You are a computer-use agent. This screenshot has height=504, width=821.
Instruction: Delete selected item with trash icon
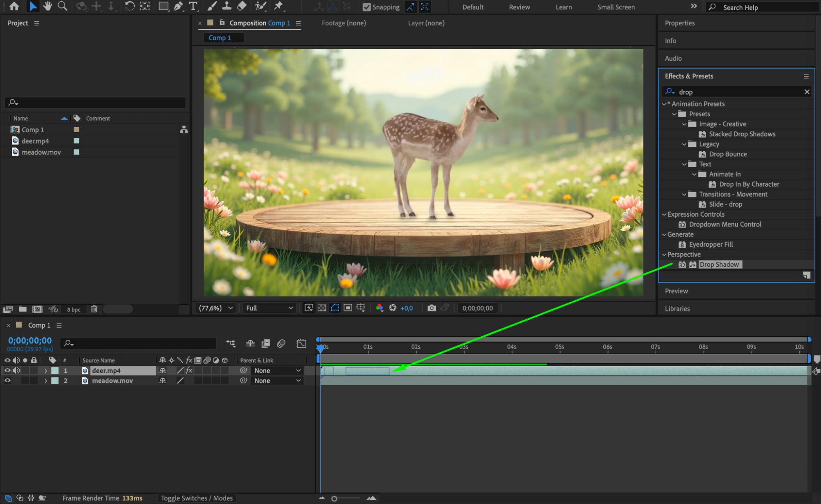tap(94, 309)
